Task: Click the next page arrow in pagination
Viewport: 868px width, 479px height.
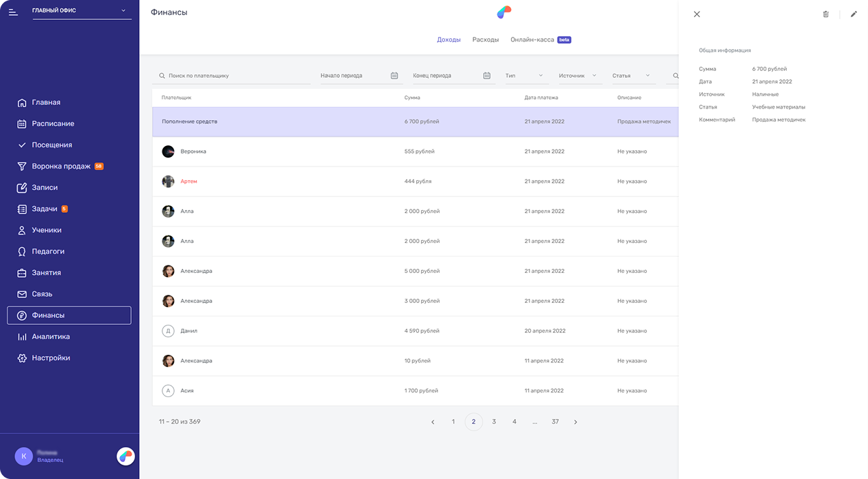Action: [x=575, y=422]
